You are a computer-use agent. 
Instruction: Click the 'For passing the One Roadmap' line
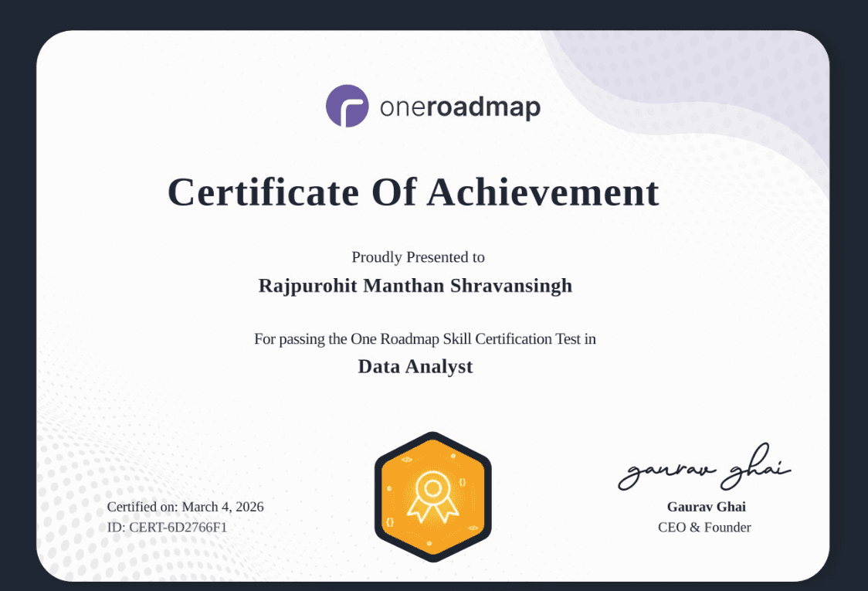(x=425, y=339)
